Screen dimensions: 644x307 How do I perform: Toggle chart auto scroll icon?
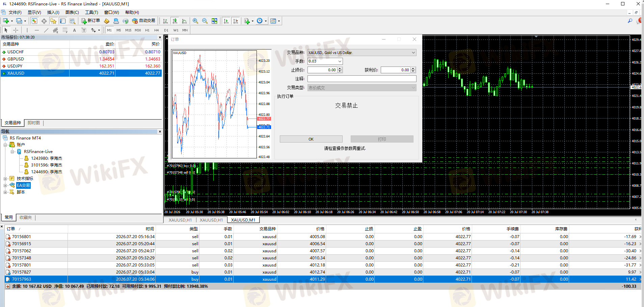pyautogui.click(x=226, y=21)
